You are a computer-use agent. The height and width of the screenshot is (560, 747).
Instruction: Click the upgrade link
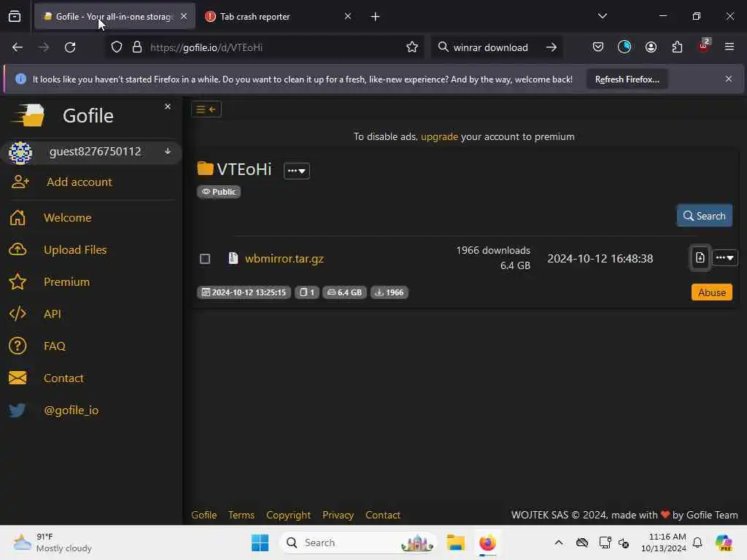pos(439,136)
